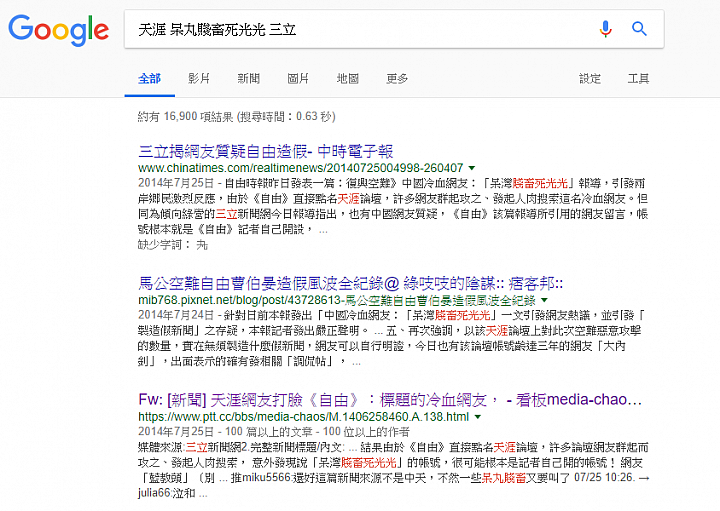This screenshot has height=511, width=720.
Task: Switch to the 圖片 tab
Action: pos(298,79)
